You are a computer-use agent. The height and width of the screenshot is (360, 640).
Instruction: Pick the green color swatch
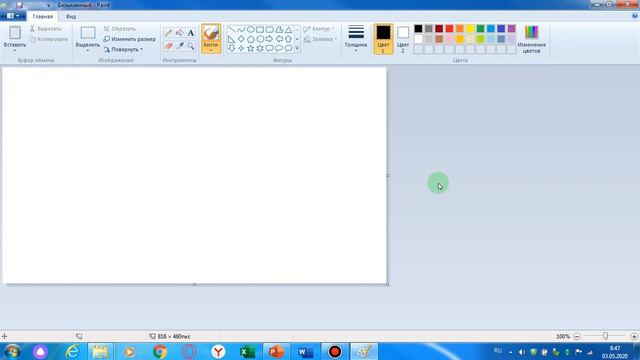tap(480, 29)
